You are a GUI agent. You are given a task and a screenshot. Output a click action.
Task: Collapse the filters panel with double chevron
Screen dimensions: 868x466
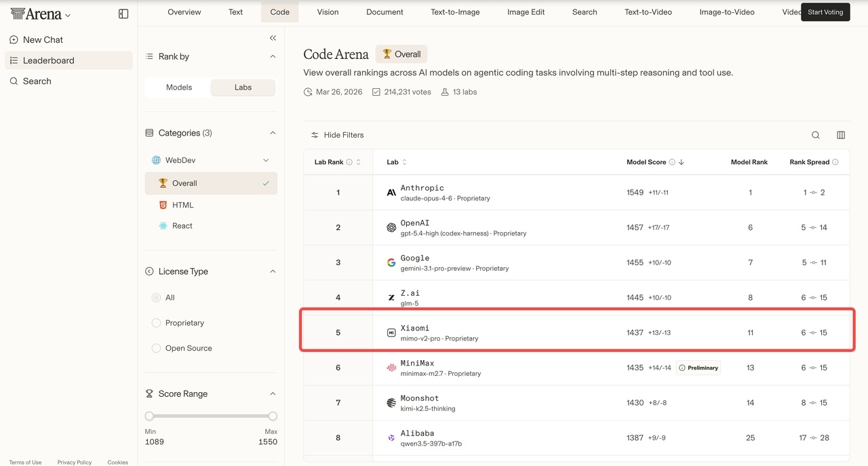(273, 38)
